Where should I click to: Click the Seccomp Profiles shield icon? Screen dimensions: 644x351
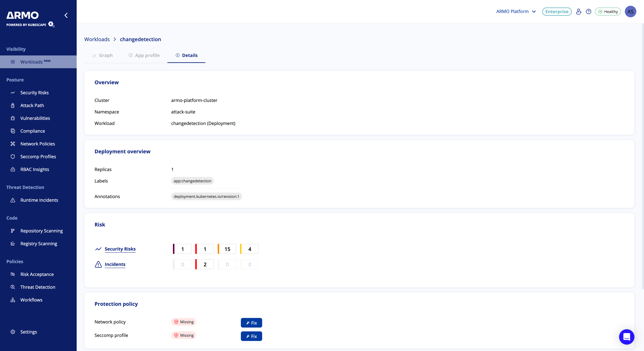[13, 157]
